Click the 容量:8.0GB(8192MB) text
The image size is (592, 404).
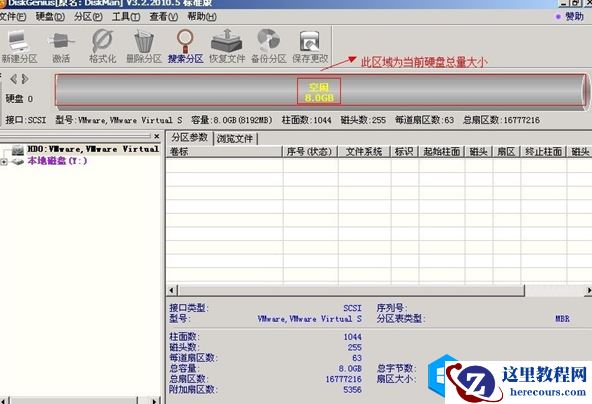231,120
